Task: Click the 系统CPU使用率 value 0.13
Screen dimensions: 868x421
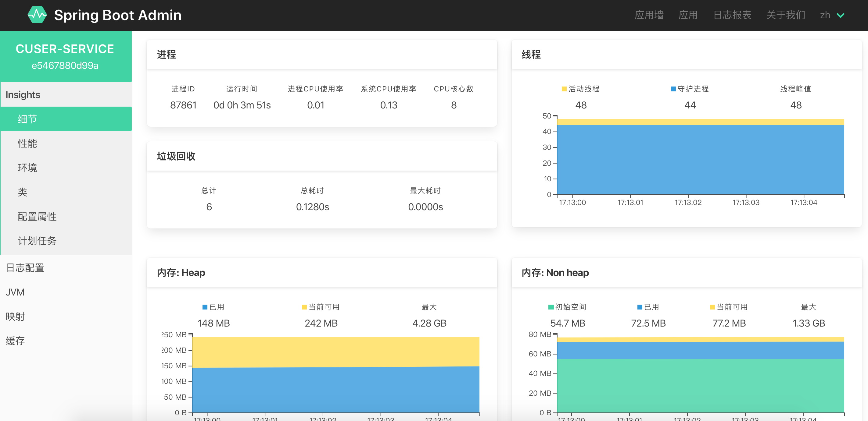Action: point(389,105)
